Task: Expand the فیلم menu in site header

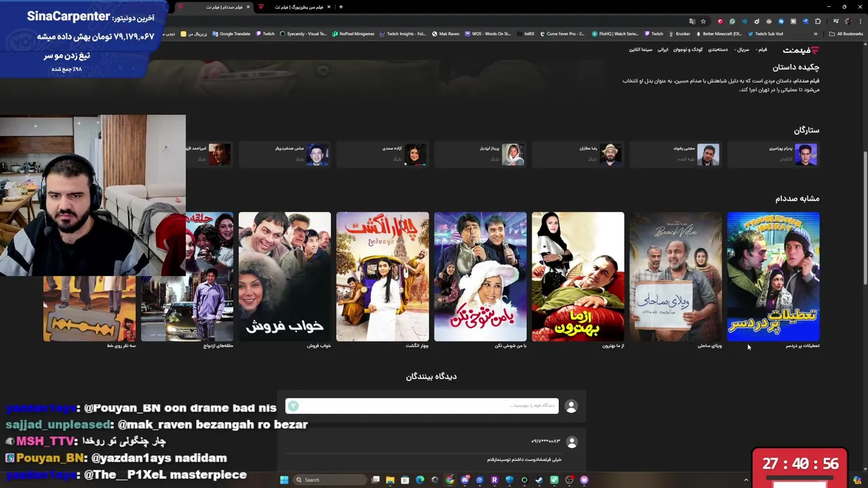Action: coord(761,50)
